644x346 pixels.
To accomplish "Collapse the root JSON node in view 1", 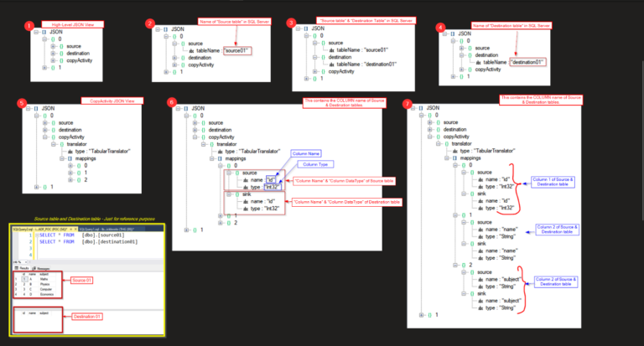I will 36,32.
